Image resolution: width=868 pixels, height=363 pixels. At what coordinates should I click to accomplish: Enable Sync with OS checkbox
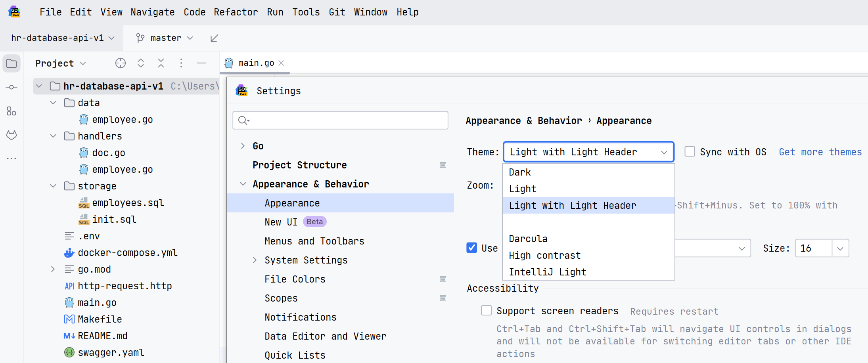[x=690, y=152]
